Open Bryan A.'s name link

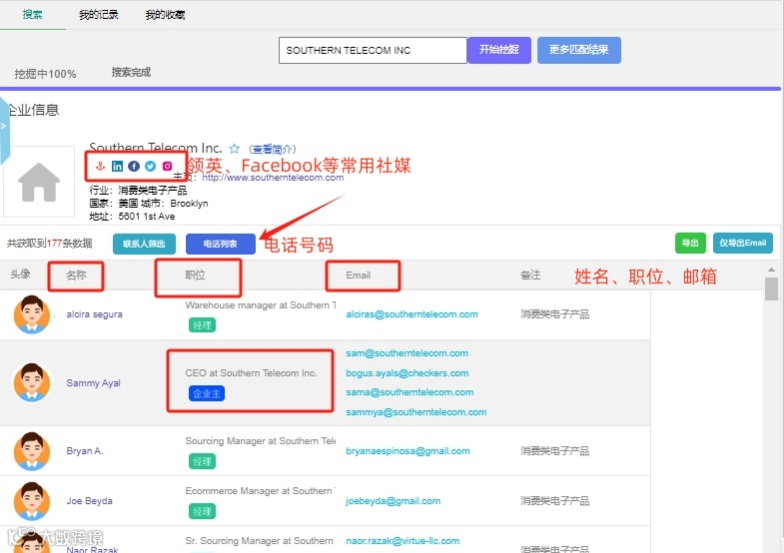(84, 451)
